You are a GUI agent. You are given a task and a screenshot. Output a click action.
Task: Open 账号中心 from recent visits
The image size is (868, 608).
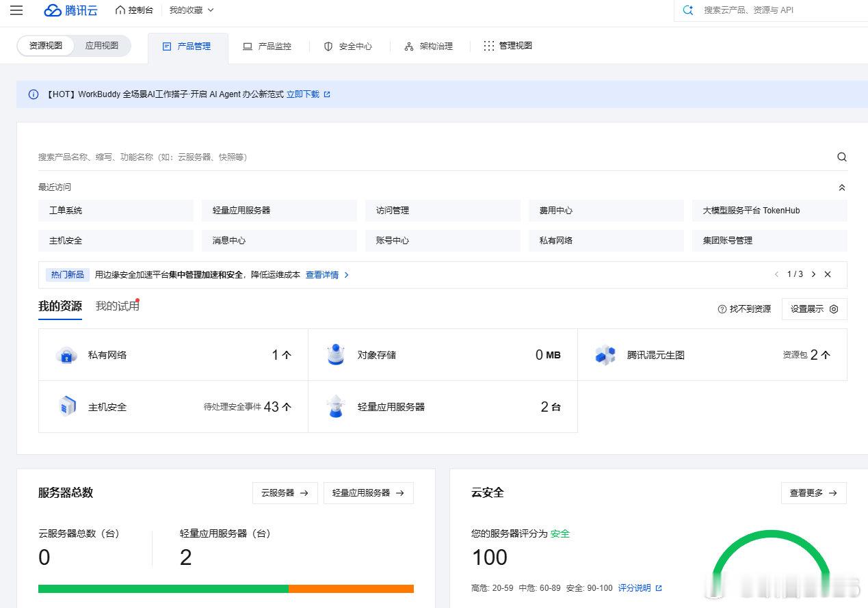[x=443, y=241]
